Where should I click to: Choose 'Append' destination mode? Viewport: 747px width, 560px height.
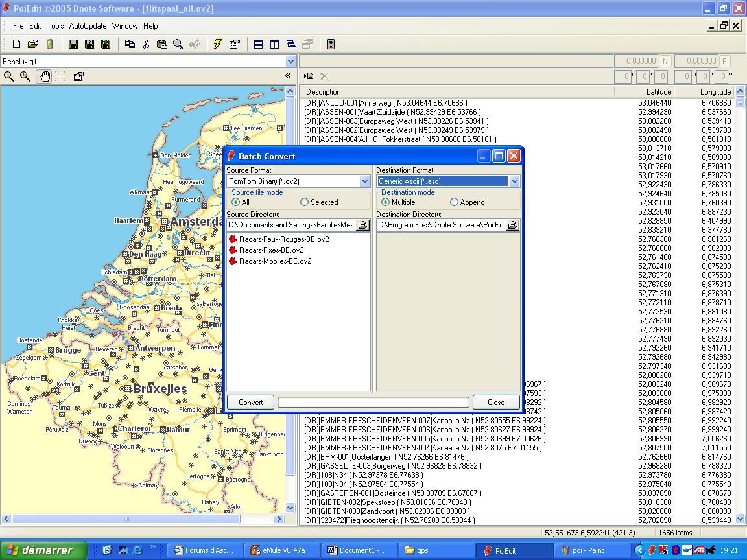(x=454, y=202)
